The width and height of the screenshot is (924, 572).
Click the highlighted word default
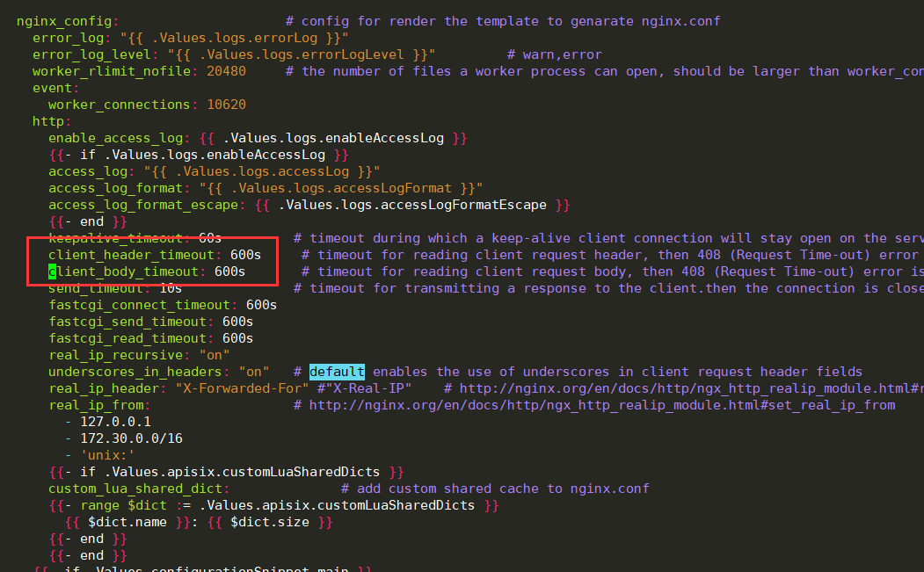pos(336,371)
